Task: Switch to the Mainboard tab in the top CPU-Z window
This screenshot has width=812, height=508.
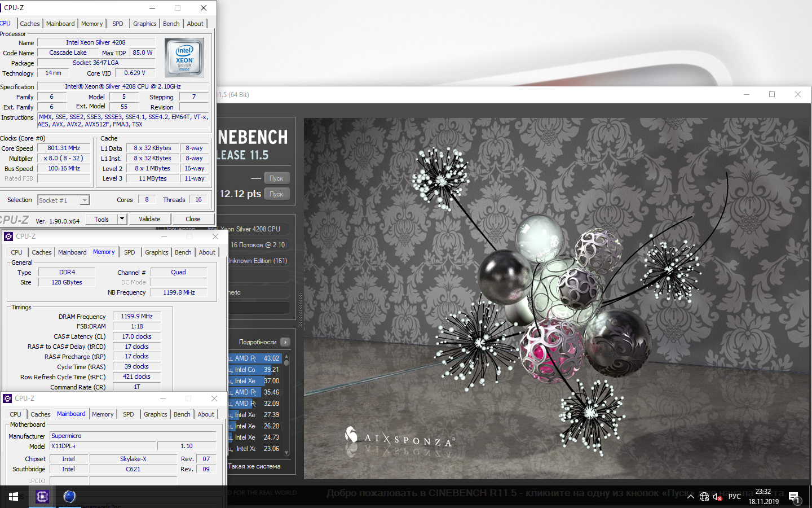Action: coord(60,24)
